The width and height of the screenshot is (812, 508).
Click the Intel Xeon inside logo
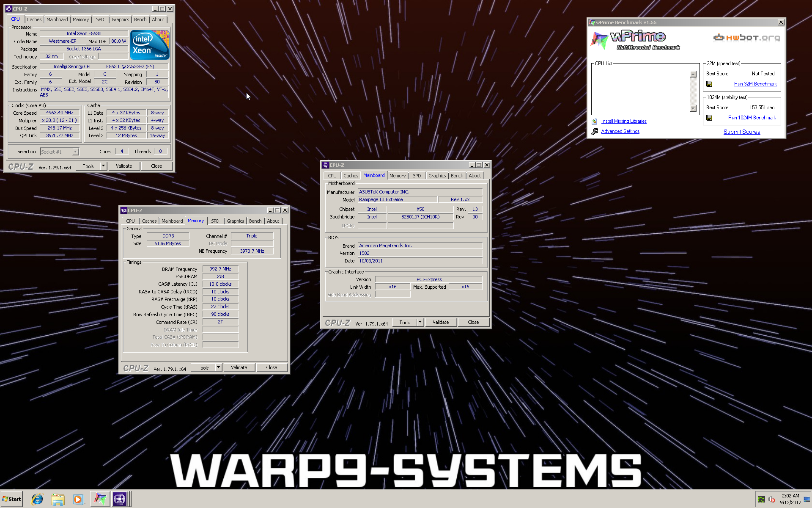coord(150,44)
